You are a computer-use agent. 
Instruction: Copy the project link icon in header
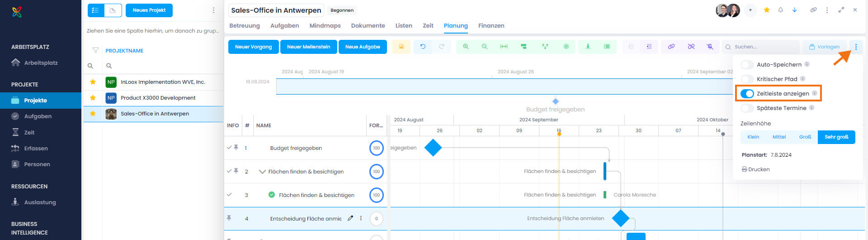click(813, 10)
